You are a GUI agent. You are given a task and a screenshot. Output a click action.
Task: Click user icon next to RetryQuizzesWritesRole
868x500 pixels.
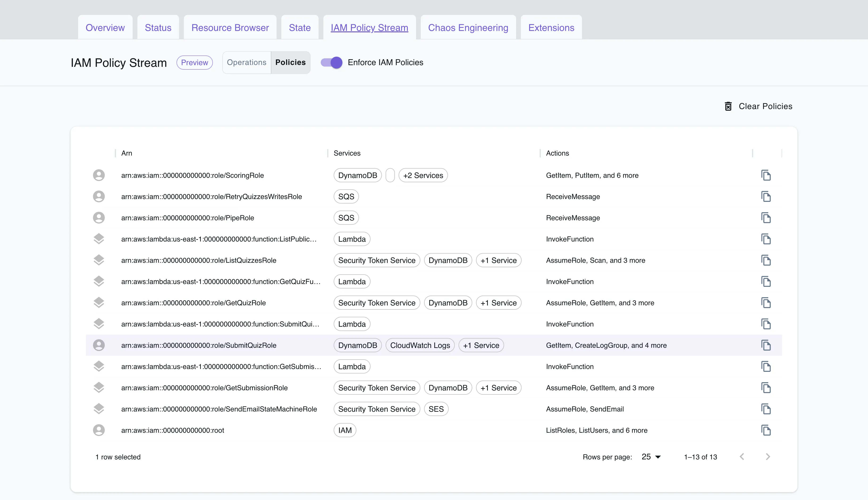click(99, 196)
